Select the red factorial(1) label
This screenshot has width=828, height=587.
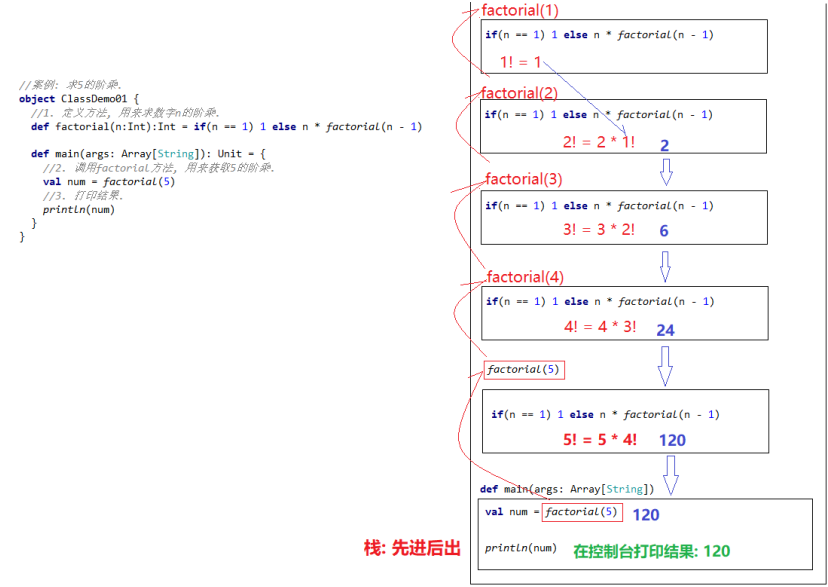click(x=520, y=11)
